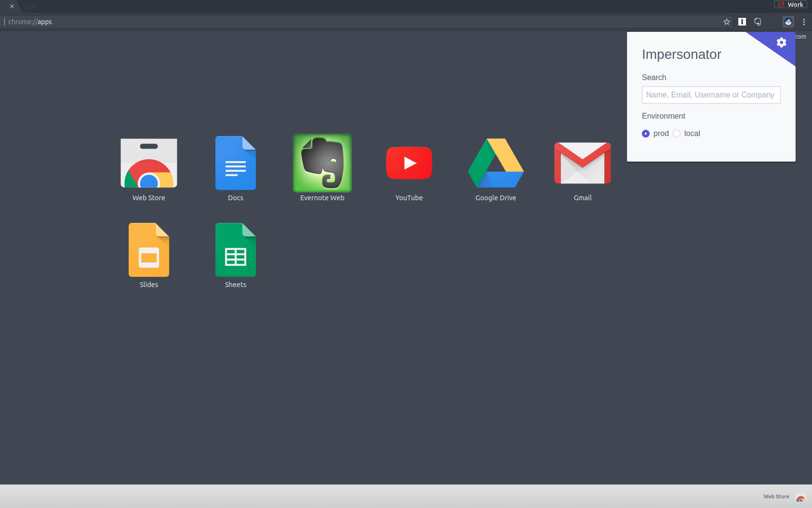The width and height of the screenshot is (812, 508).
Task: Open the Web Store item in the bottom bar
Action: click(x=776, y=497)
